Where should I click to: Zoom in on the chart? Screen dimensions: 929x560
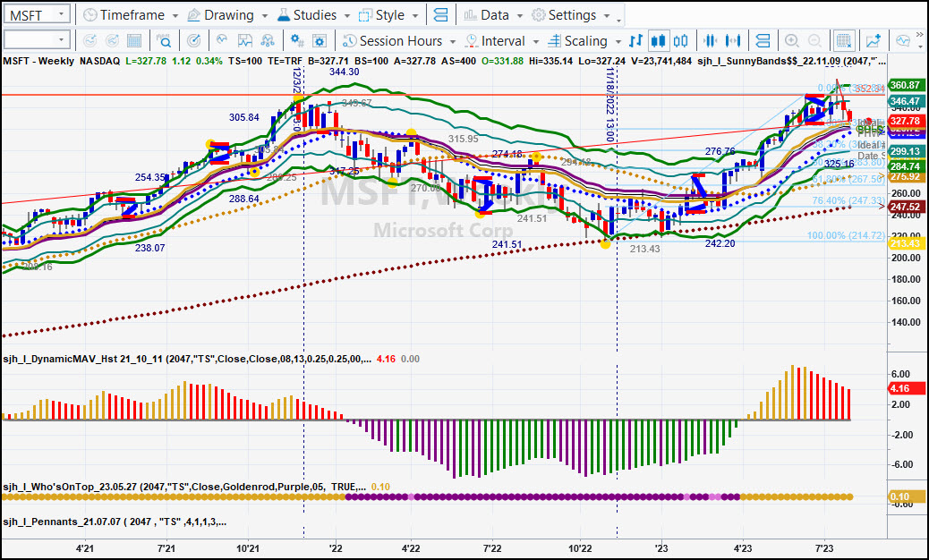pyautogui.click(x=791, y=41)
